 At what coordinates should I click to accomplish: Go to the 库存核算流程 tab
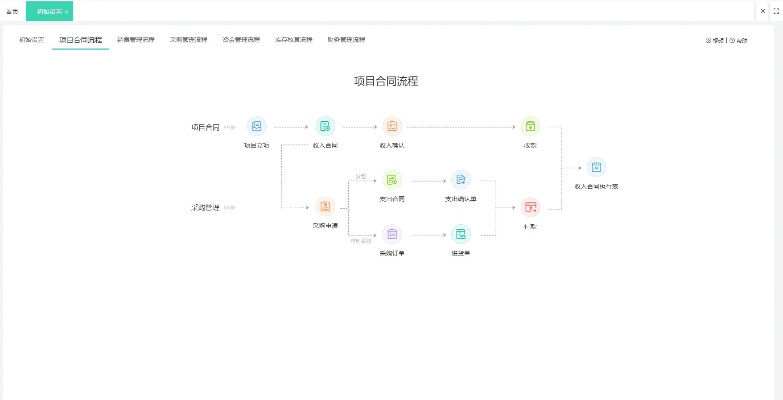(x=293, y=40)
